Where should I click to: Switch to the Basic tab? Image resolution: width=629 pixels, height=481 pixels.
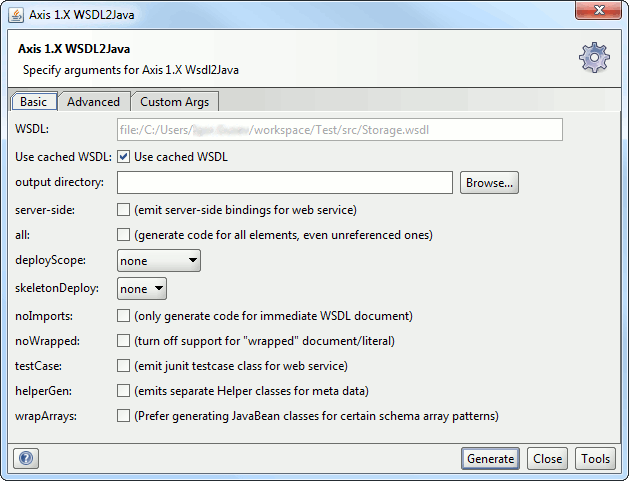click(x=34, y=101)
